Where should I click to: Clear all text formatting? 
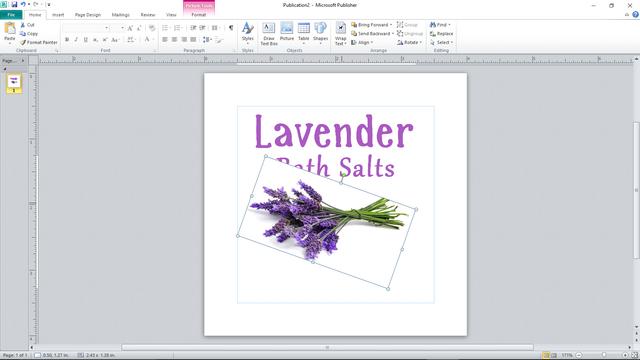point(152,28)
